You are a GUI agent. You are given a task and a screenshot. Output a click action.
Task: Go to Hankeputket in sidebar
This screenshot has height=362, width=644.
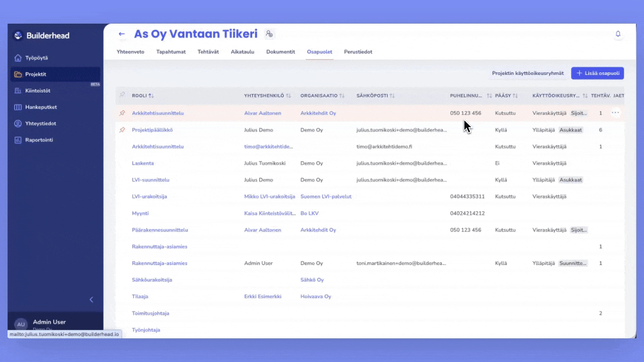coord(41,107)
